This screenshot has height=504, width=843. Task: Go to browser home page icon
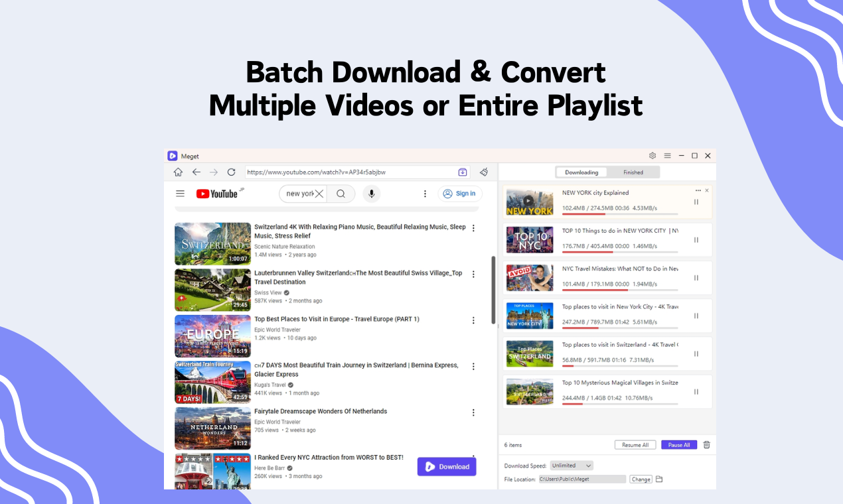pyautogui.click(x=178, y=172)
